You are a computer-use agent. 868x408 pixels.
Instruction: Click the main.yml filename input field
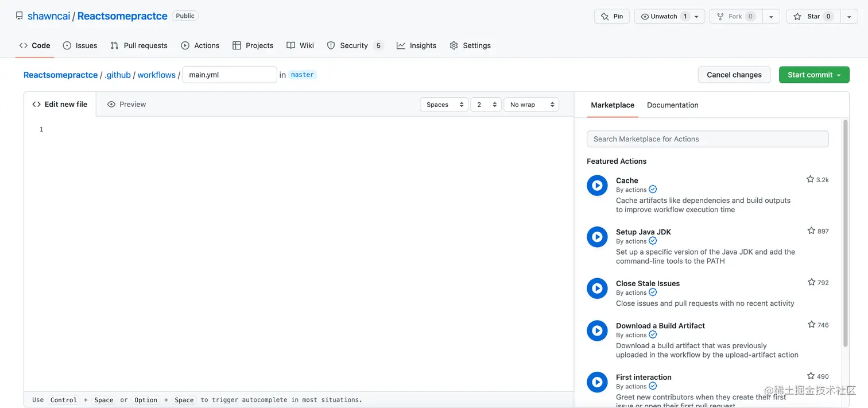coord(230,75)
